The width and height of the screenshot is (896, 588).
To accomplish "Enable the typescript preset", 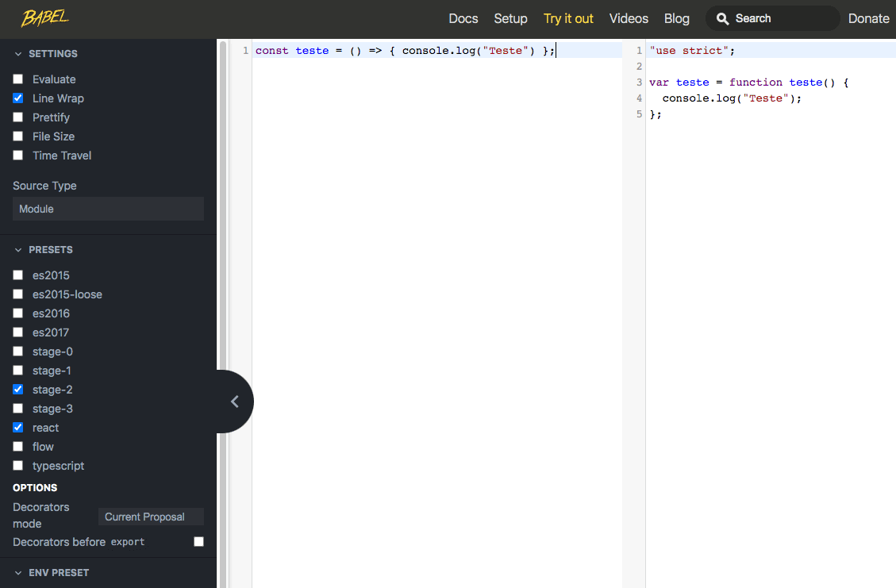I will click(17, 465).
